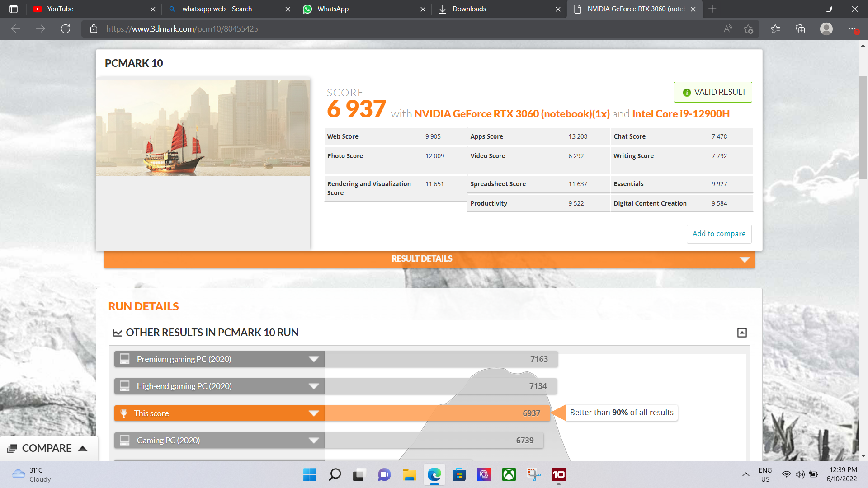Open the Windows Start menu

(310, 474)
